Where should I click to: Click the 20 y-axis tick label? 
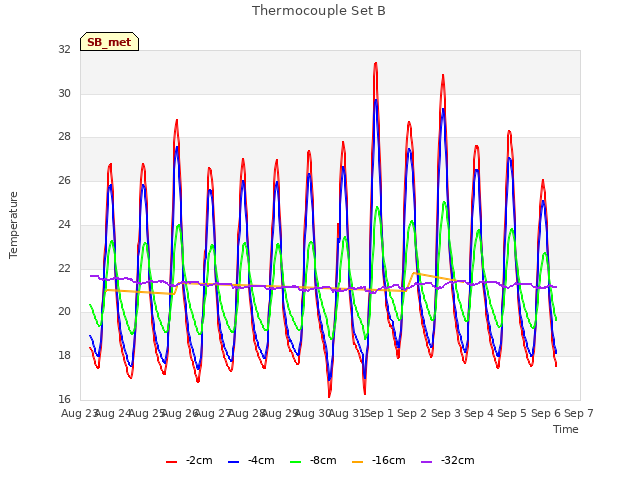64,312
